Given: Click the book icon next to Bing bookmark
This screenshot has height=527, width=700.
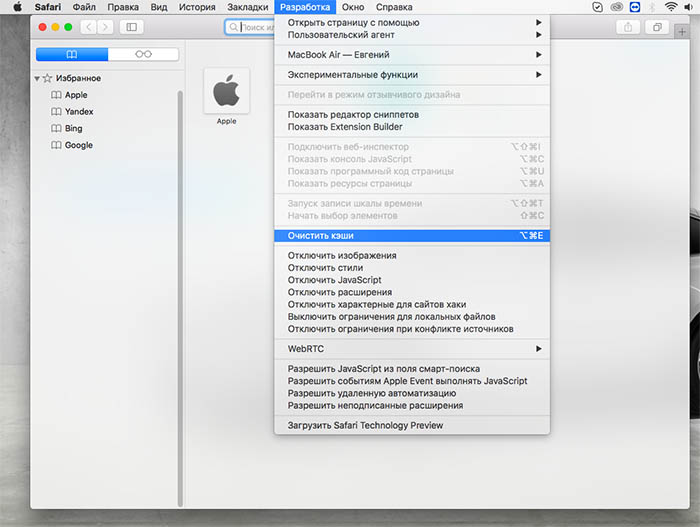Looking at the screenshot, I should (56, 129).
